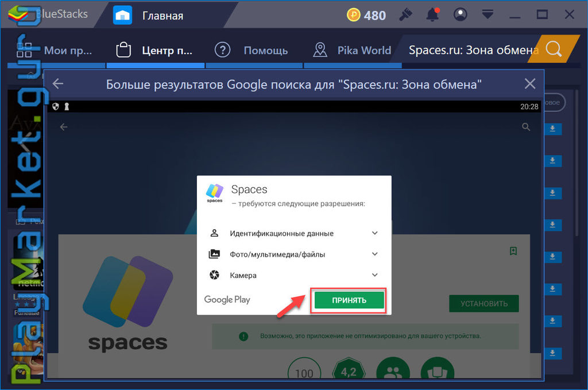
Task: Click the last download arrow in right sidebar
Action: pos(552,353)
